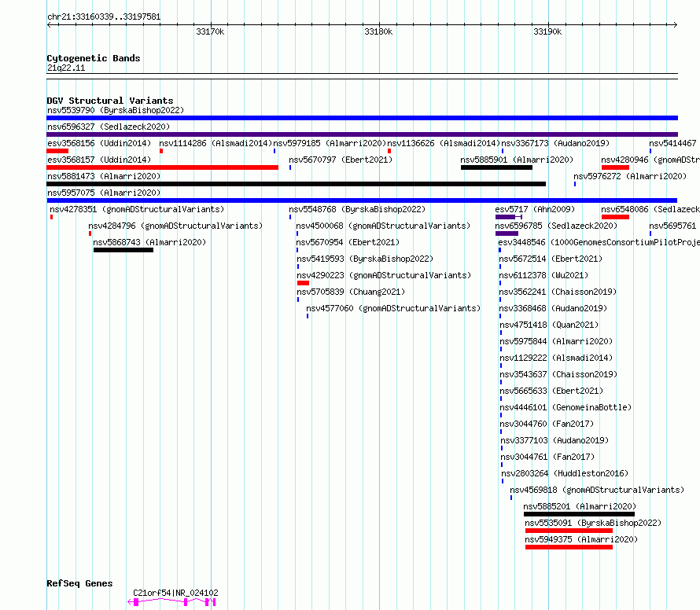
Task: Open nsv5979185 (Almarri2020) variant
Action: (x=330, y=143)
